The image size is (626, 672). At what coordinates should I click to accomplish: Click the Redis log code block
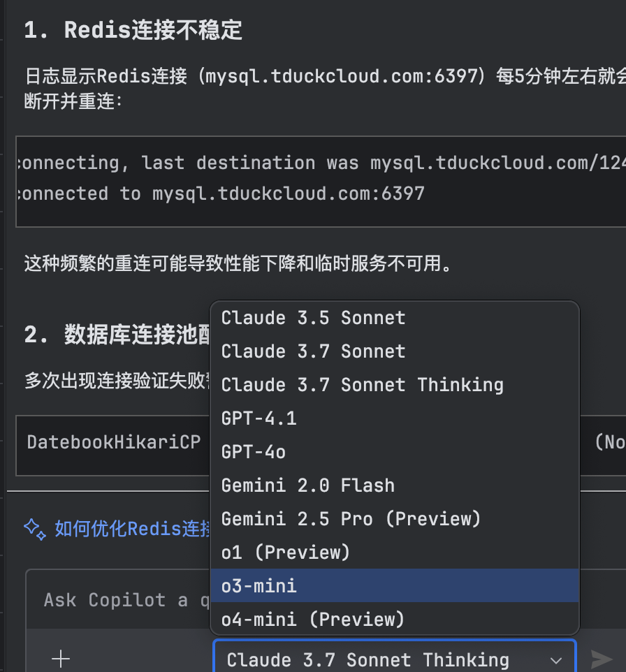coord(321,182)
